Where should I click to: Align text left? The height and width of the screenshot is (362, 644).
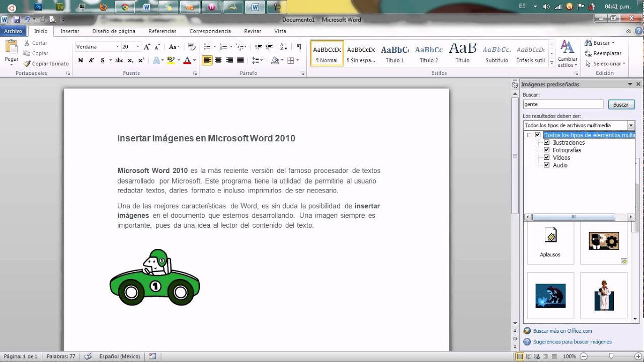(207, 60)
